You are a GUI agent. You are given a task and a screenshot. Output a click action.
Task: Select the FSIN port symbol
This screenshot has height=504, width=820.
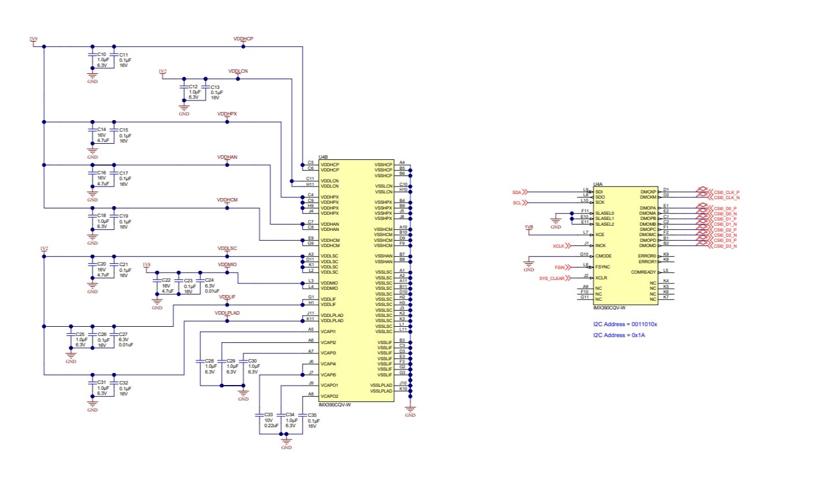(562, 267)
